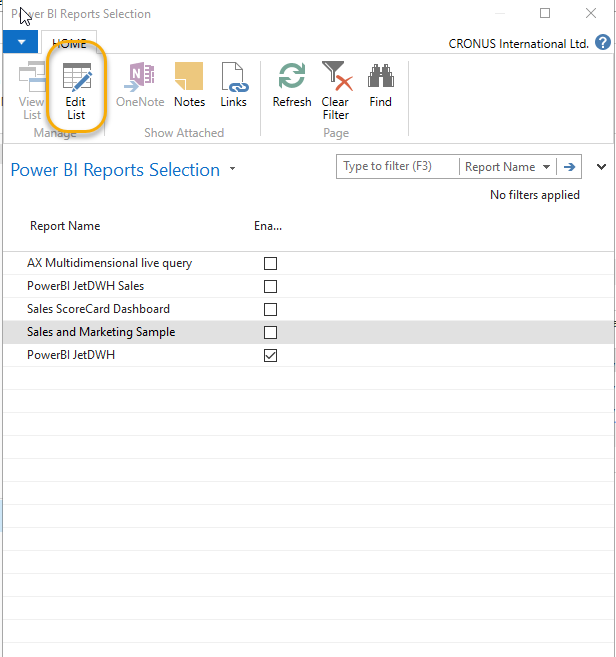Enable AX Multidimensional live query checkbox
The image size is (616, 657).
click(x=270, y=264)
